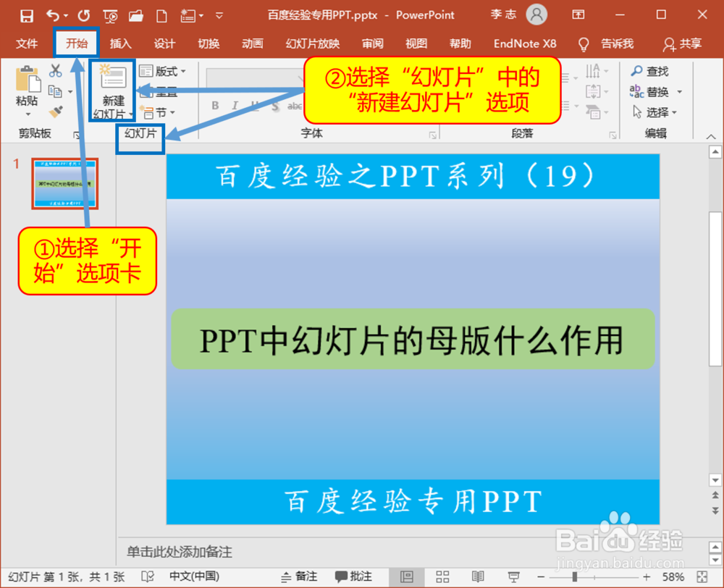The height and width of the screenshot is (588, 724).
Task: Switch to Reading view icon
Action: [x=478, y=576]
